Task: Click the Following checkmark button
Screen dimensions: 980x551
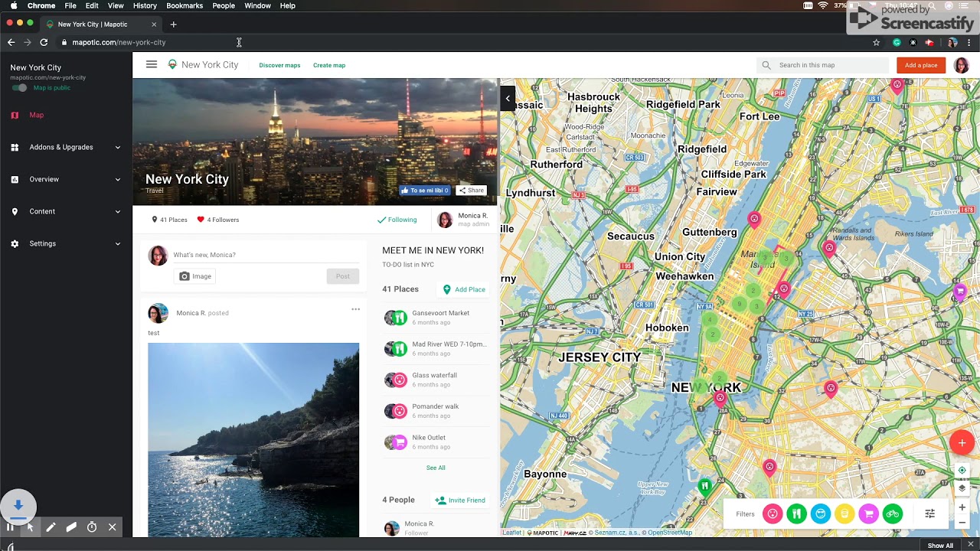Action: 397,220
